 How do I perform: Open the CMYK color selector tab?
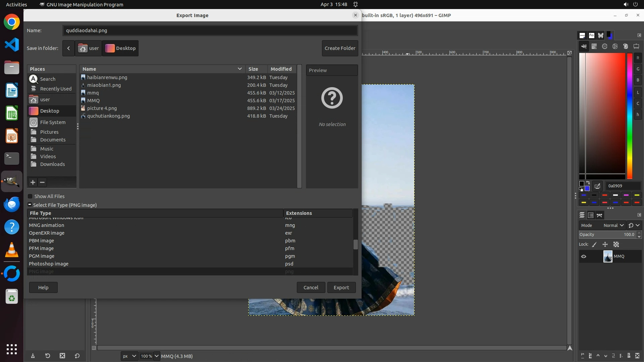pyautogui.click(x=594, y=47)
